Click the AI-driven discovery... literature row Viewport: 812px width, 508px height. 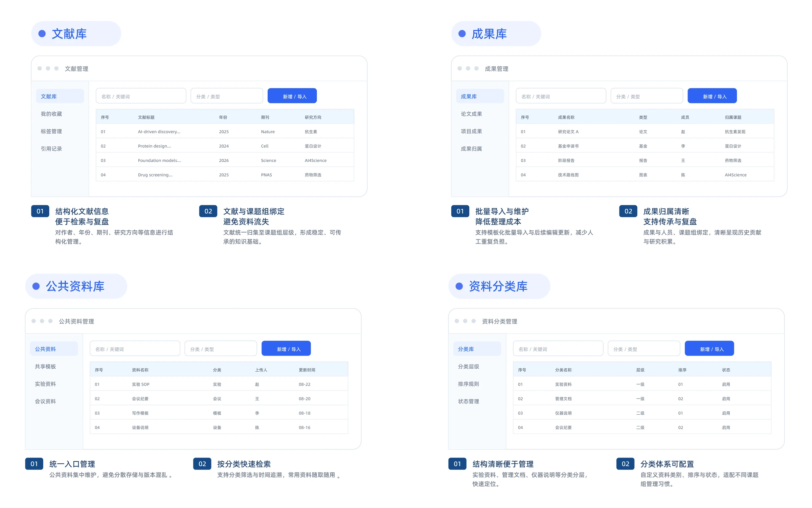click(x=225, y=131)
